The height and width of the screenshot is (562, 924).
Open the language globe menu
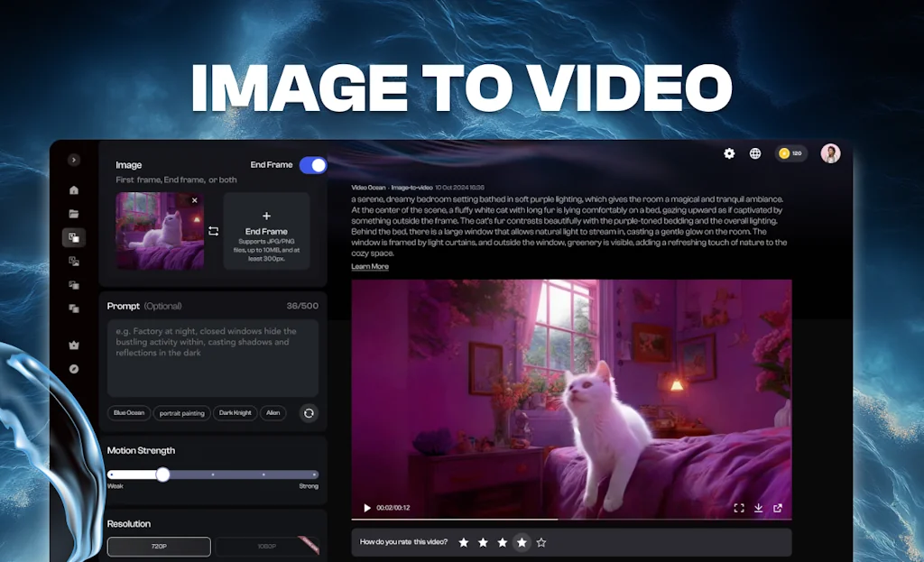755,153
